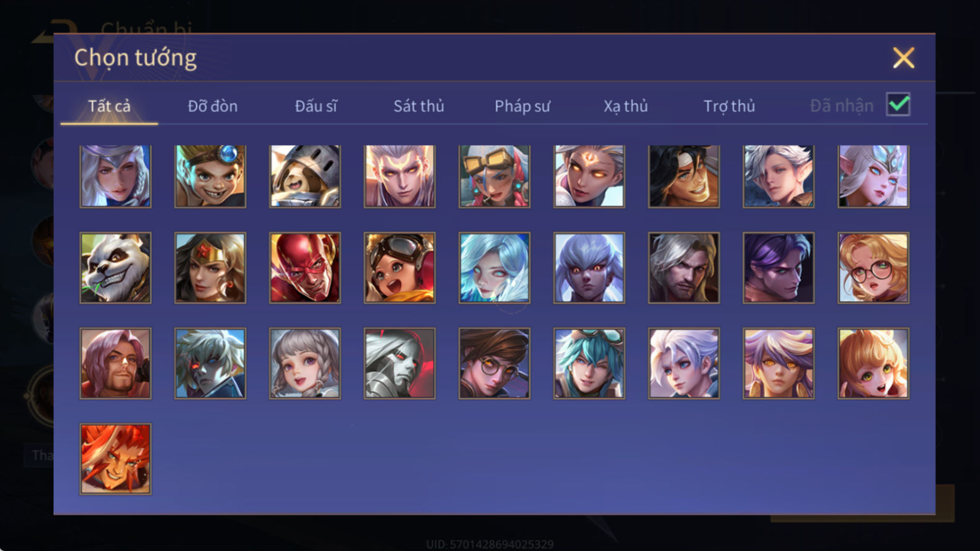Select the teal-haired hero with goggles
The image size is (980, 551).
pos(589,363)
